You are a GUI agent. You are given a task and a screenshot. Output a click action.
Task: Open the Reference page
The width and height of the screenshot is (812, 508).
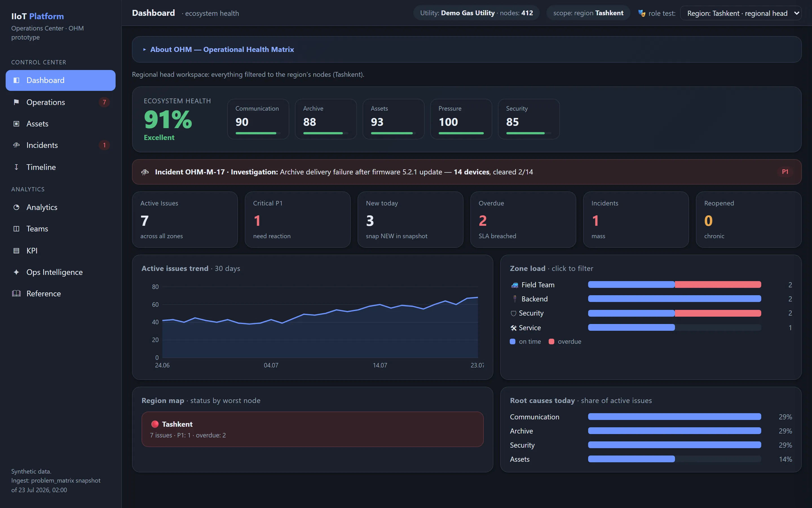click(x=61, y=293)
